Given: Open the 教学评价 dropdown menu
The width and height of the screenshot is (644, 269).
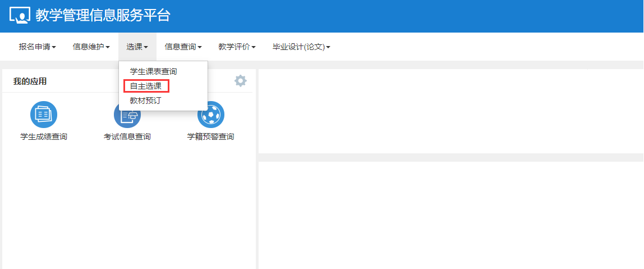Looking at the screenshot, I should click(x=237, y=47).
